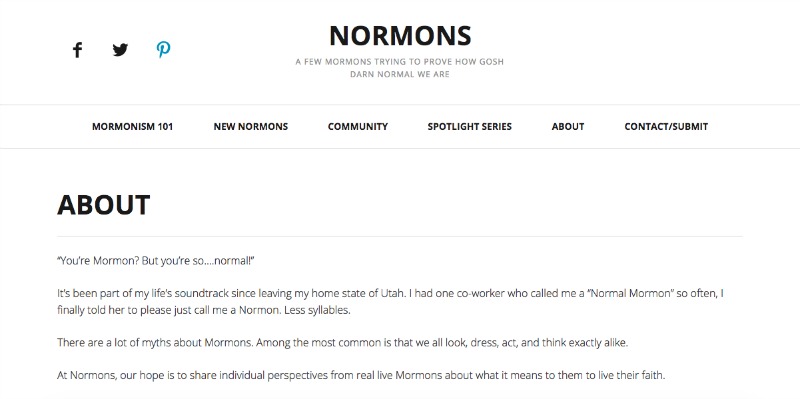Open the Facebook social icon
The width and height of the screenshot is (800, 399).
click(x=77, y=50)
